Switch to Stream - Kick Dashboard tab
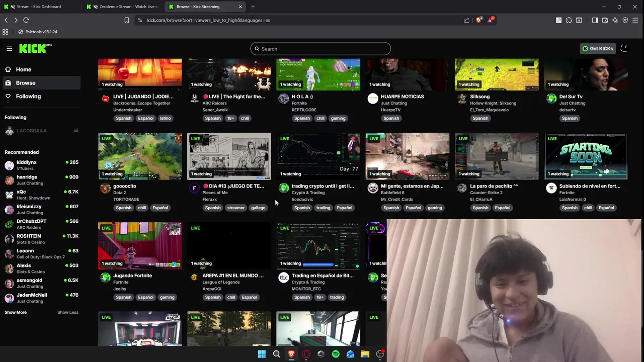The width and height of the screenshot is (644, 362). coord(40,7)
